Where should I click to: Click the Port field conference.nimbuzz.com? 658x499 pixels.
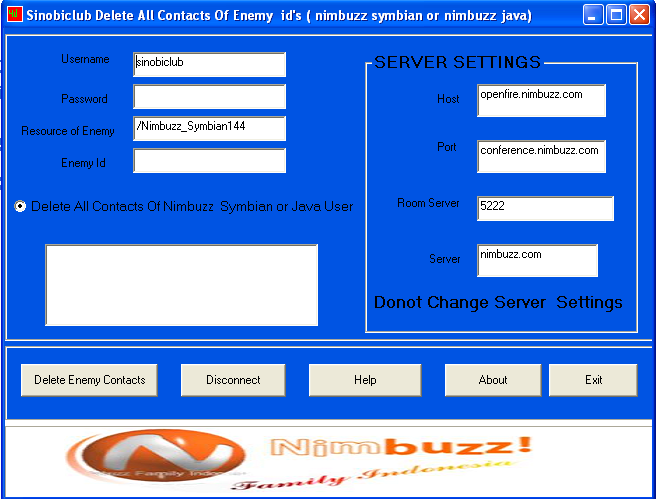(541, 156)
